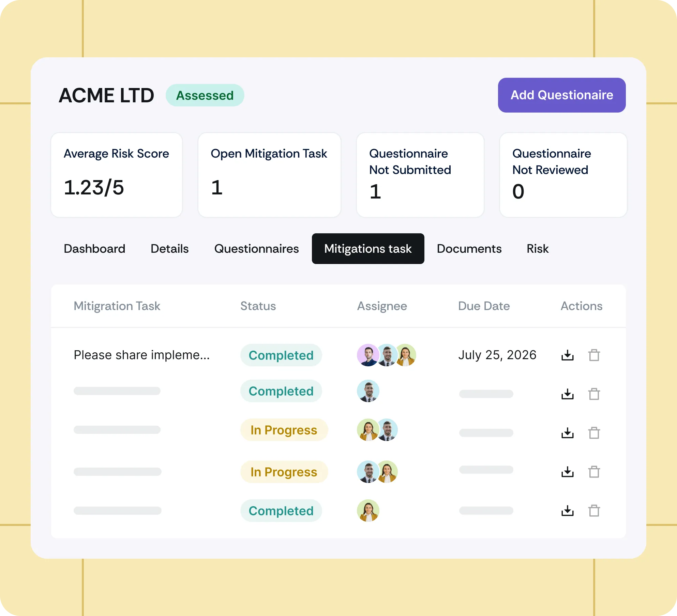
Task: Select the Risk tab
Action: pyautogui.click(x=538, y=249)
